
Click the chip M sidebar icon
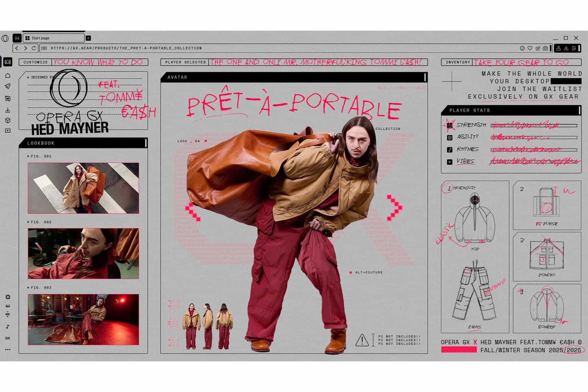pyautogui.click(x=8, y=98)
